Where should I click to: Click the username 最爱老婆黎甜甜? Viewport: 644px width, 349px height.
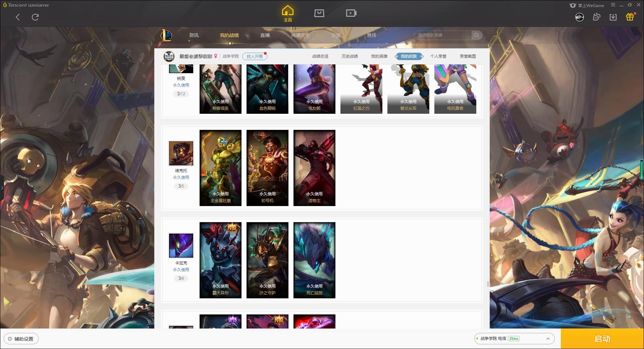[x=196, y=56]
